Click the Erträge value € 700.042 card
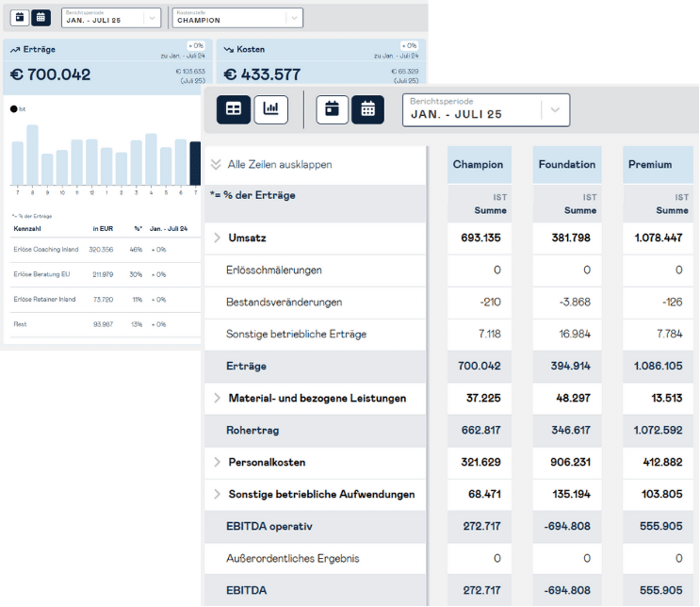 [51, 74]
